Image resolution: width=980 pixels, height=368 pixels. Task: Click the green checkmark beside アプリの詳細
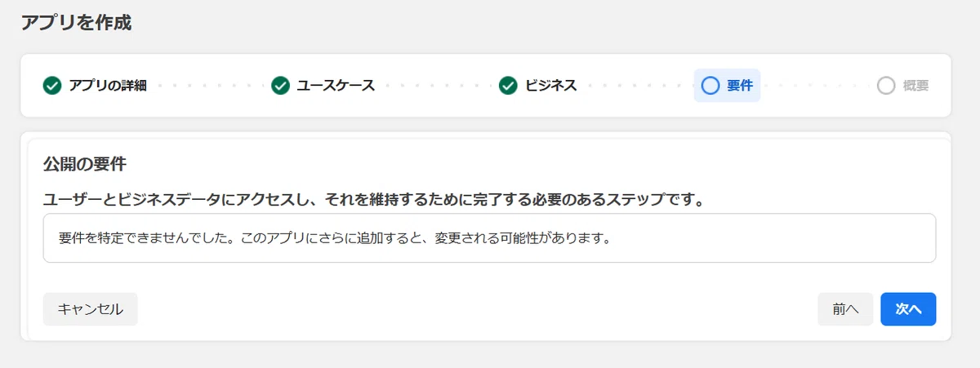pyautogui.click(x=52, y=86)
